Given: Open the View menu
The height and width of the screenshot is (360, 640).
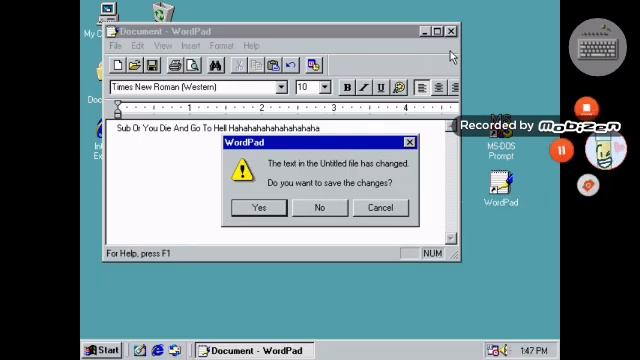Looking at the screenshot, I should pyautogui.click(x=163, y=46).
